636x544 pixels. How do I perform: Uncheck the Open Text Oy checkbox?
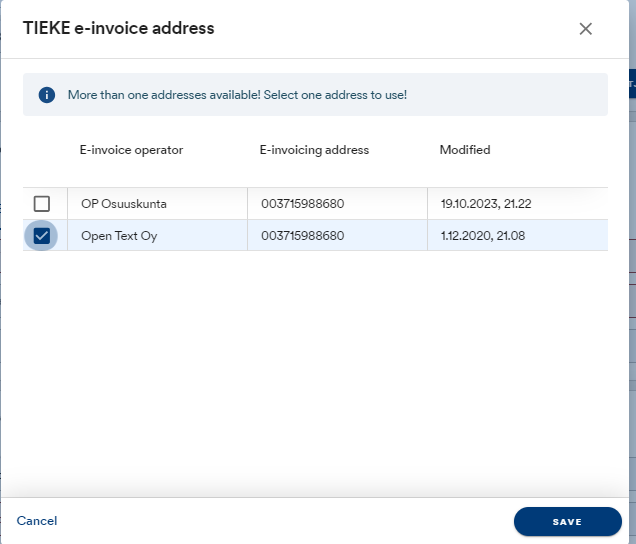[x=42, y=236]
